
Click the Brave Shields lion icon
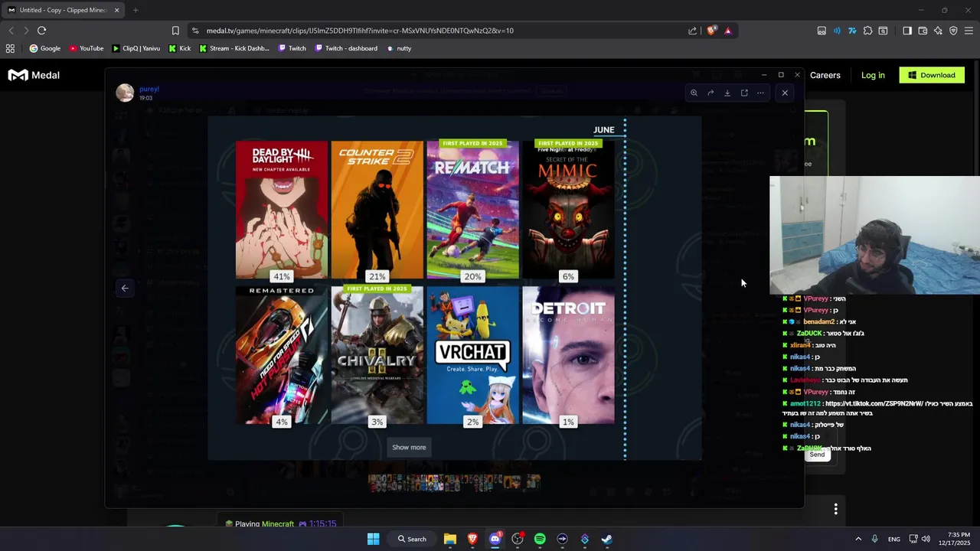coord(711,31)
